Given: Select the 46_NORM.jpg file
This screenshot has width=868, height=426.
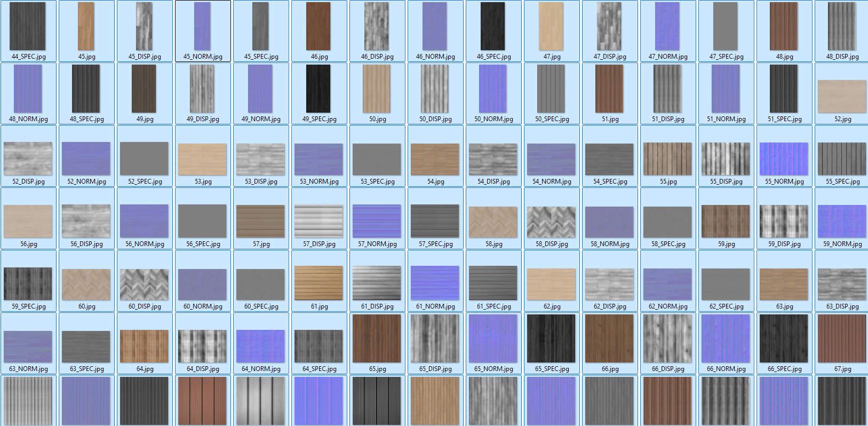Looking at the screenshot, I should pos(435,26).
